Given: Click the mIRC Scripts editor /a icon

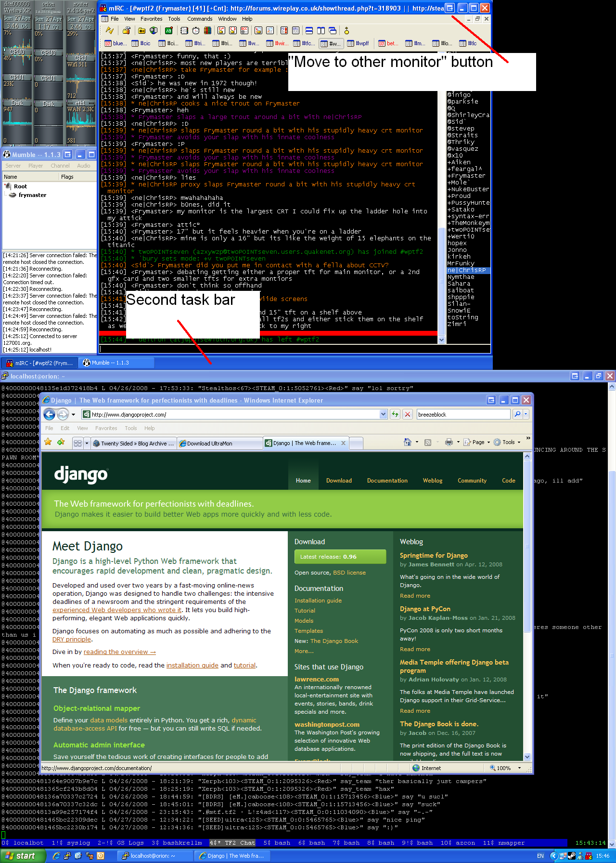Looking at the screenshot, I should [169, 31].
